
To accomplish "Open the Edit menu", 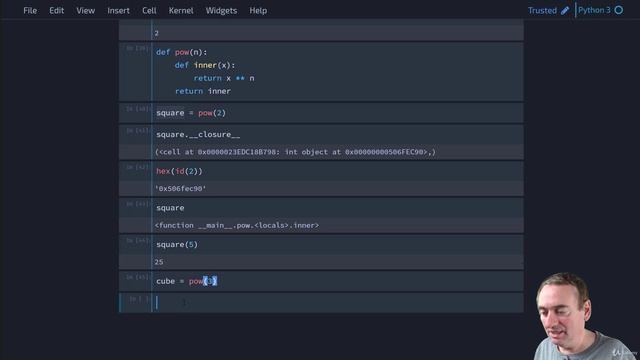I will [x=56, y=11].
